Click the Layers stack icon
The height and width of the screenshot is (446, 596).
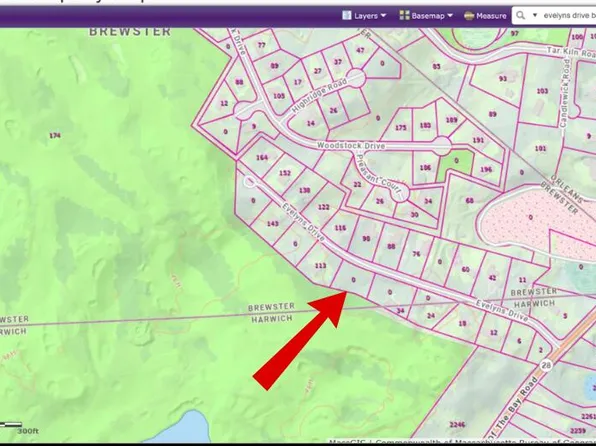click(347, 15)
